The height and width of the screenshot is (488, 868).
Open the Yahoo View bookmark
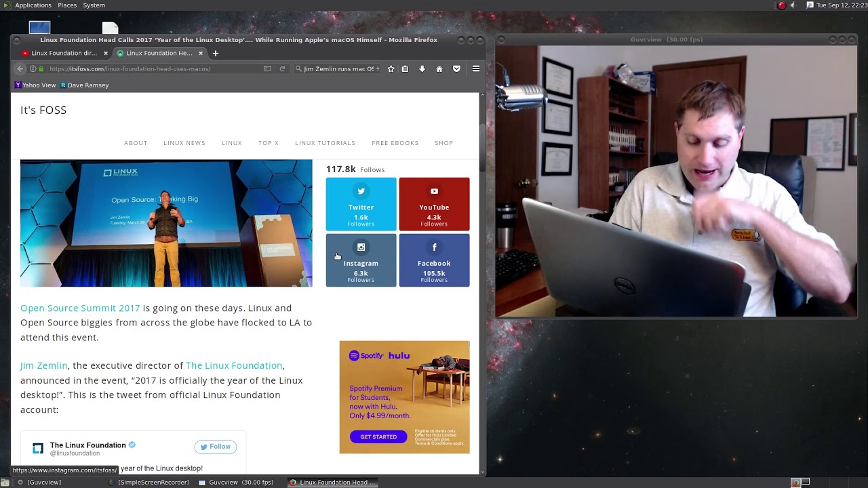click(35, 85)
